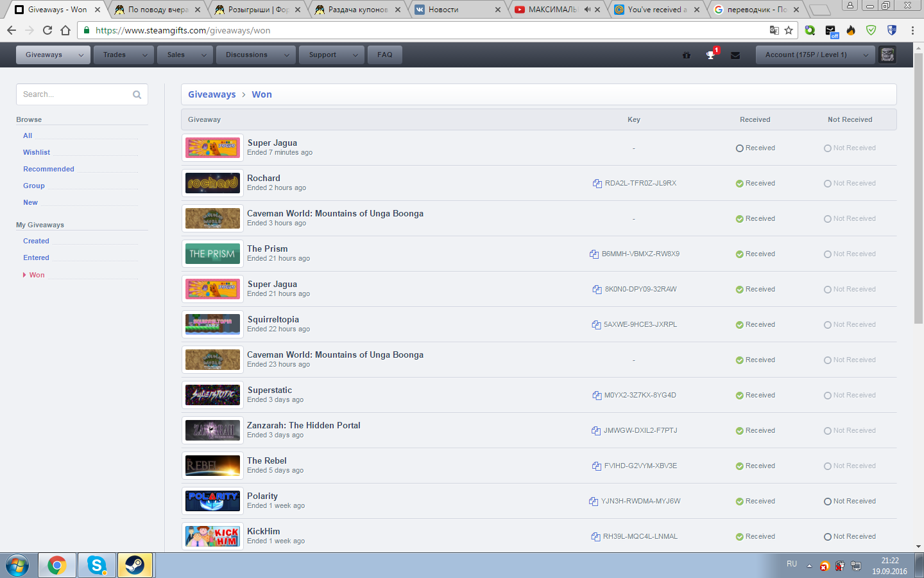Open the created giveaways gift icon
Screen dimensions: 924x578
point(687,55)
